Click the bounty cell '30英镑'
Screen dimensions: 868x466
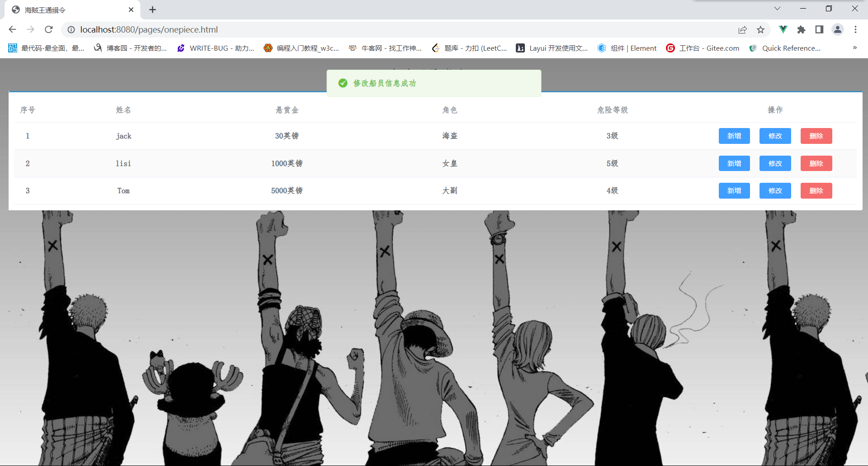pos(287,136)
